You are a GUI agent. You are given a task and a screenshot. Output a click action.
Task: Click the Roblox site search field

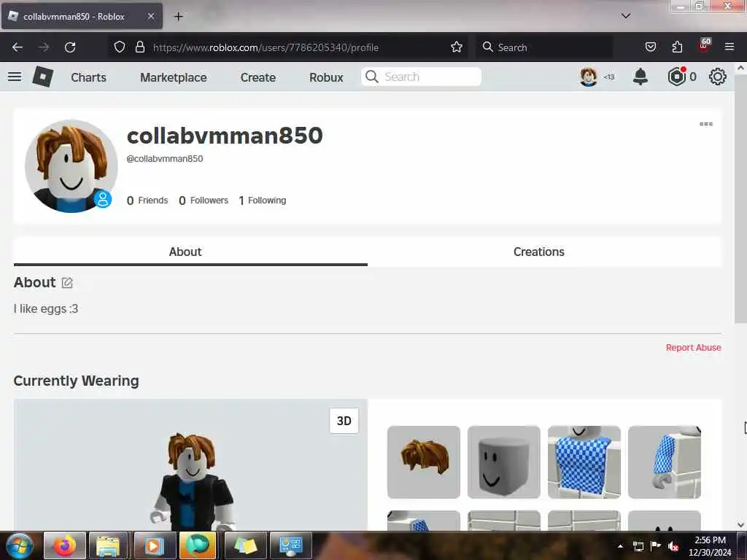click(421, 77)
